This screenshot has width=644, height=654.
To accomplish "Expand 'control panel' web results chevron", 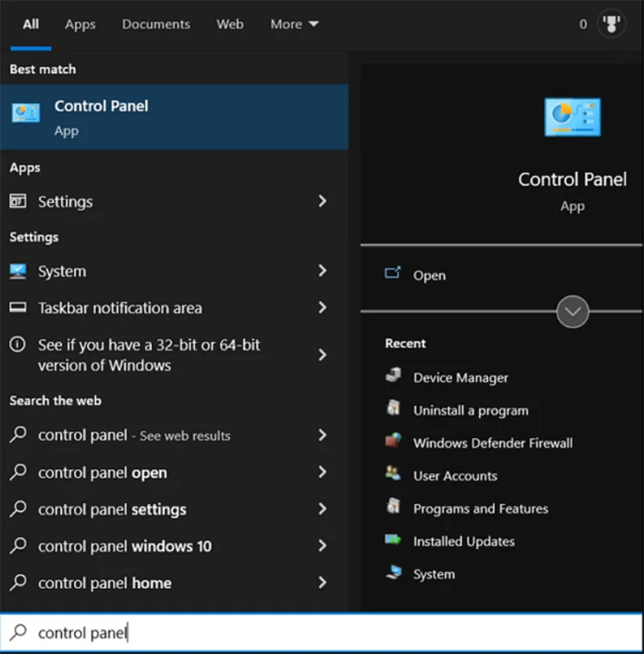I will coord(322,435).
